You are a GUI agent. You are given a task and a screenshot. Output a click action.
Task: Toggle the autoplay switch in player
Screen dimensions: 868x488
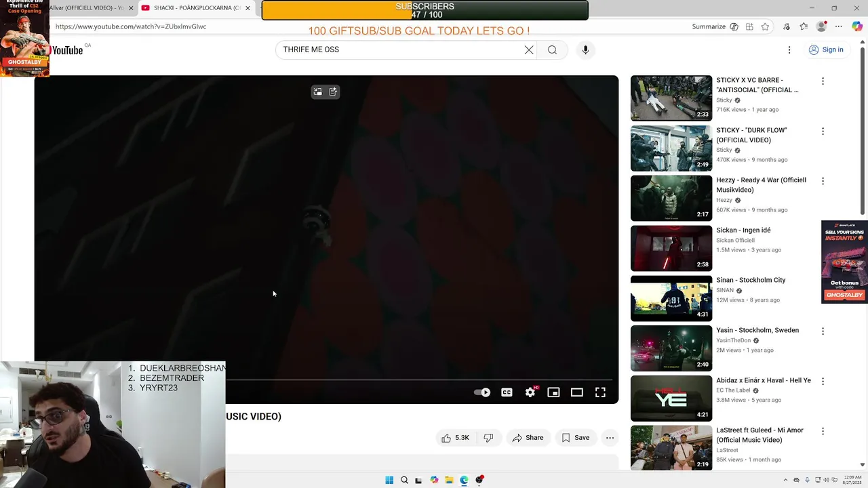tap(482, 392)
